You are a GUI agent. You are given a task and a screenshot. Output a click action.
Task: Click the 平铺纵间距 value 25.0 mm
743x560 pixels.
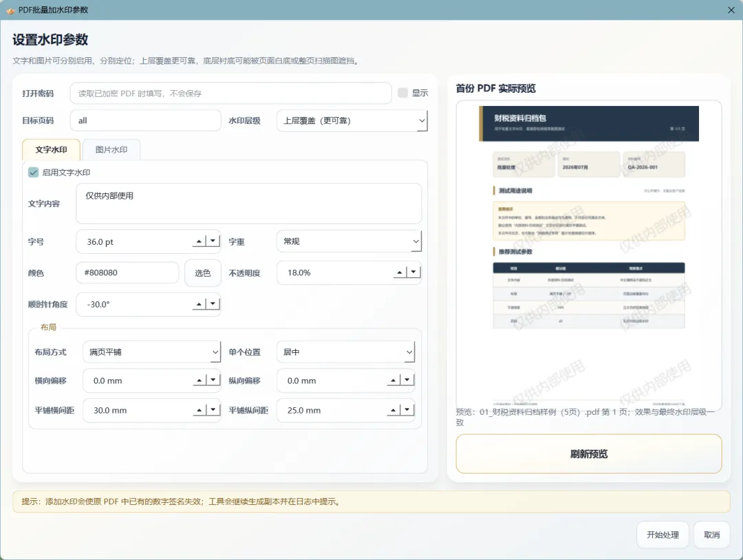coord(304,410)
